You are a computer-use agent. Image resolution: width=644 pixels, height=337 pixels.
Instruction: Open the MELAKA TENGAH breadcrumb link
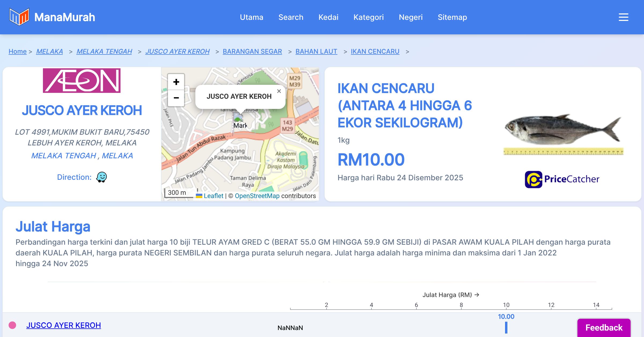tap(104, 51)
